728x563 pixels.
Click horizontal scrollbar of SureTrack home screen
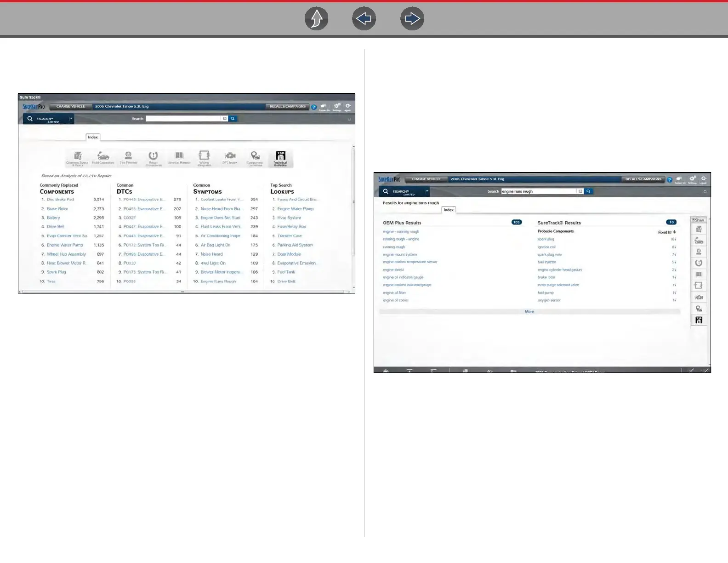coord(183,291)
